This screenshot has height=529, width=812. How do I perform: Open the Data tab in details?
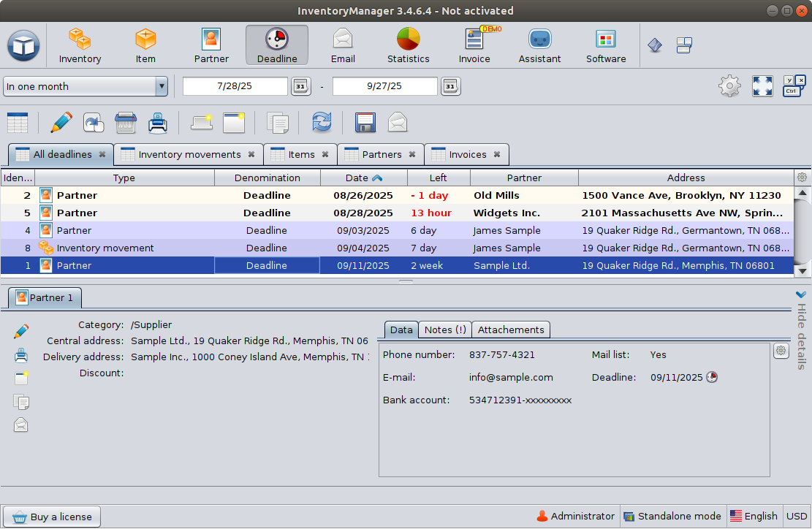tap(401, 330)
